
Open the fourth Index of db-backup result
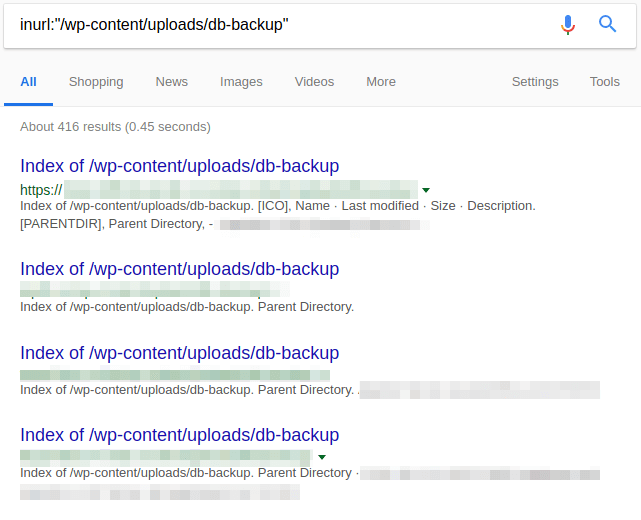[180, 435]
